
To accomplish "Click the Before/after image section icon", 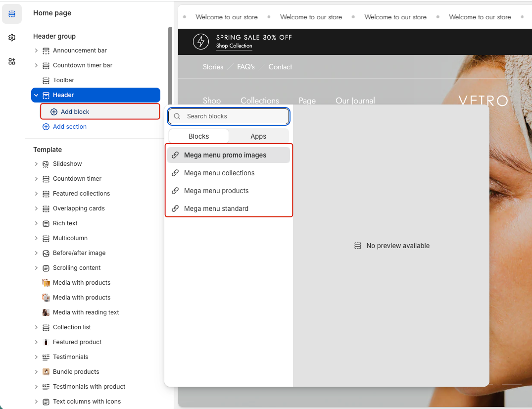I will click(46, 253).
